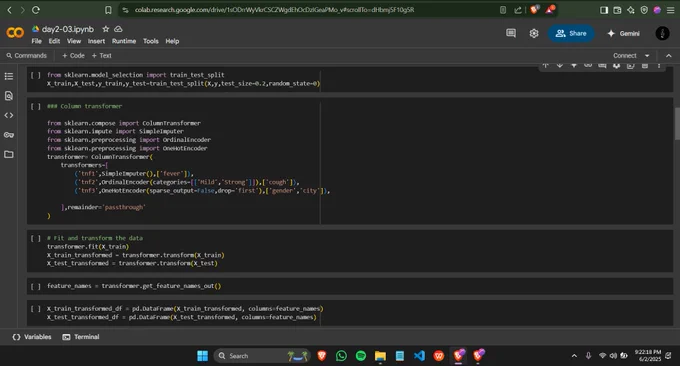Open the notebook comments icon
Screen dimensions: 680x366
click(511, 33)
